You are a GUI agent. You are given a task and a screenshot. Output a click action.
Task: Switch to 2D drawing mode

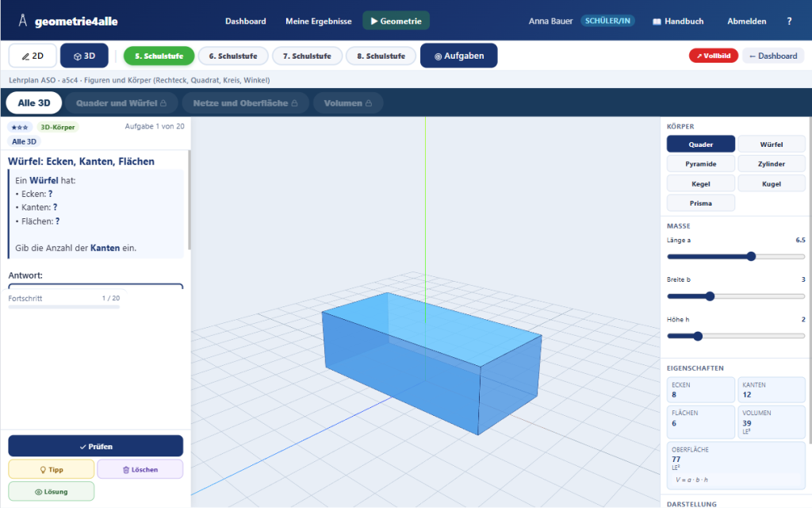pos(33,56)
